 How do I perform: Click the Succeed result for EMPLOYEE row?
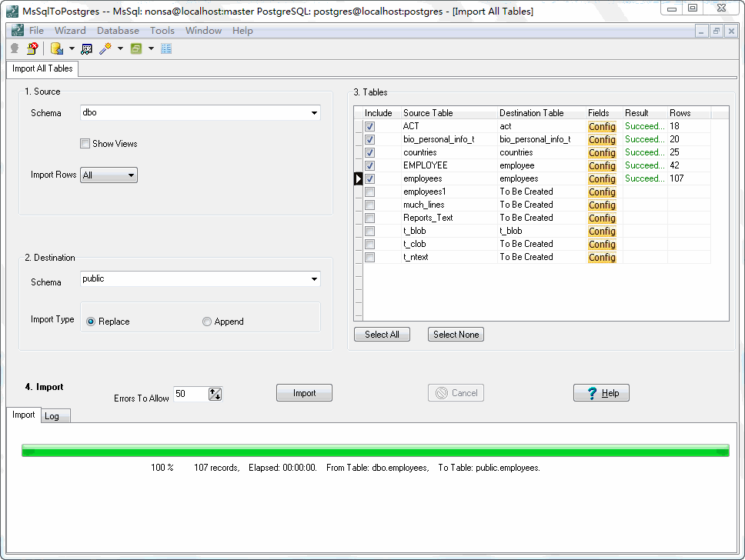point(645,165)
